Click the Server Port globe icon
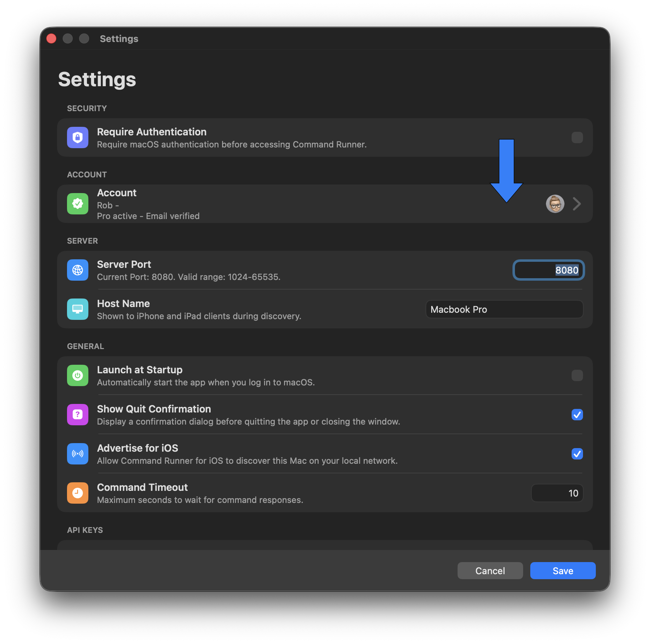Viewport: 650px width, 644px height. point(78,270)
